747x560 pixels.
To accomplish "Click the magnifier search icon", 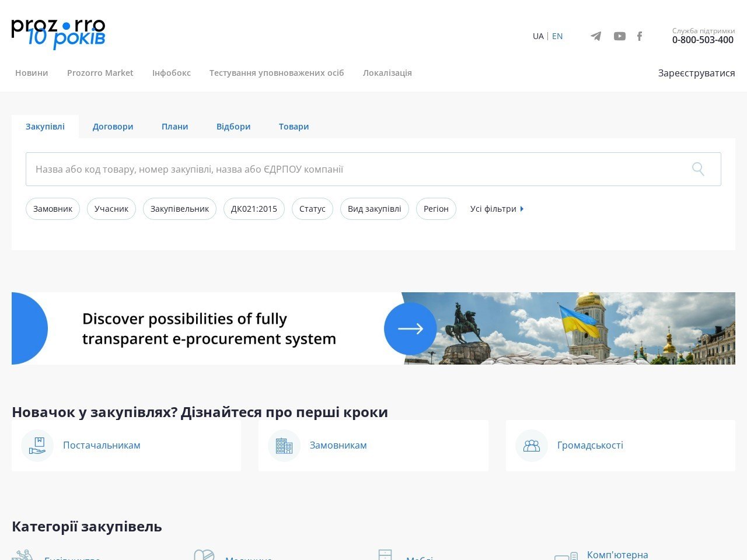I will [x=698, y=169].
